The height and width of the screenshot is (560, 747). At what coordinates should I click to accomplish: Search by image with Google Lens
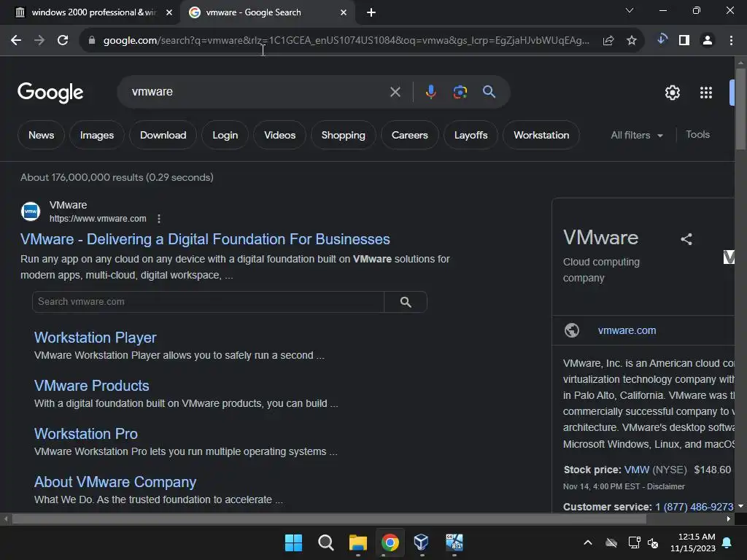pos(460,92)
